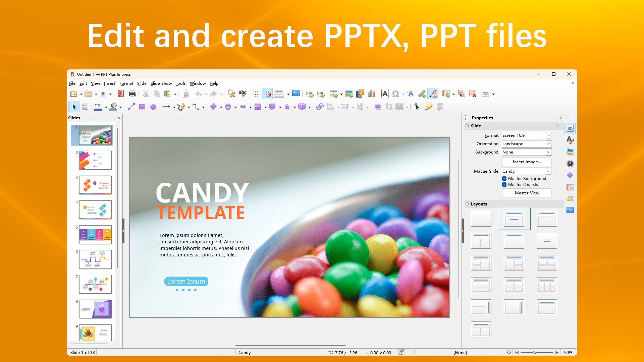Screen dimensions: 644x362
Task: Uncheck Master Background checkbox
Action: pos(504,179)
